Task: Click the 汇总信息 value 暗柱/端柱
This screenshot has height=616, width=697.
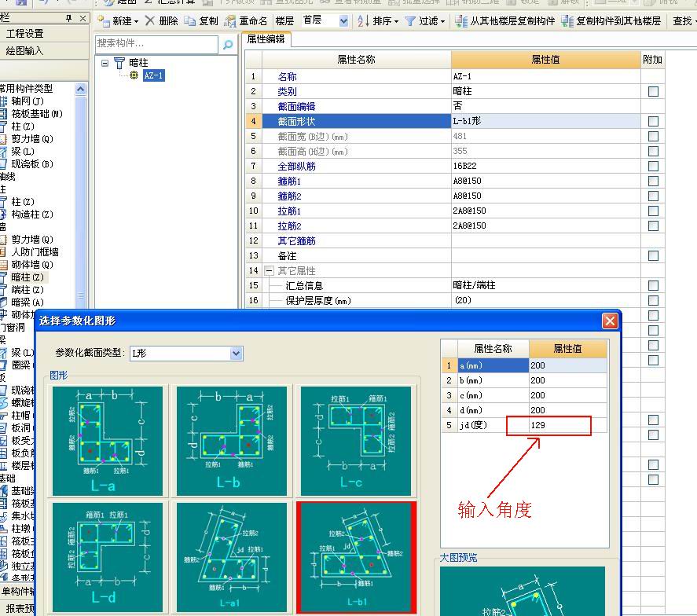Action: pos(545,285)
